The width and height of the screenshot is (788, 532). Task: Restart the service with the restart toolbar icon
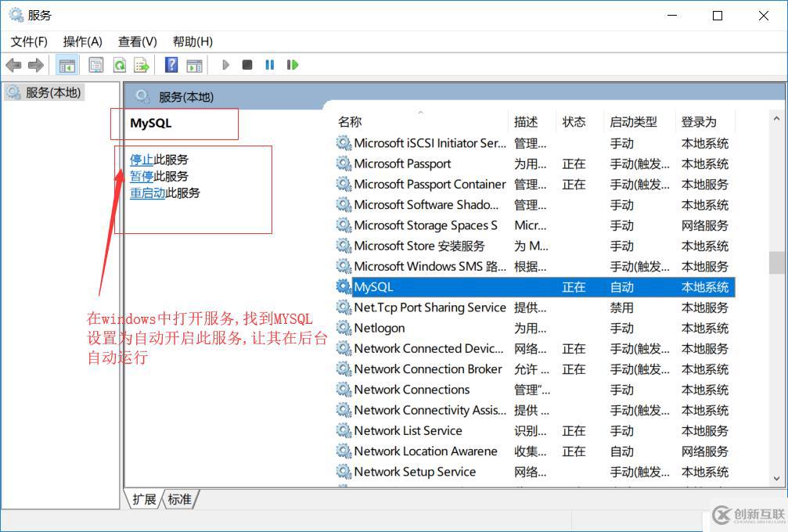tap(292, 65)
